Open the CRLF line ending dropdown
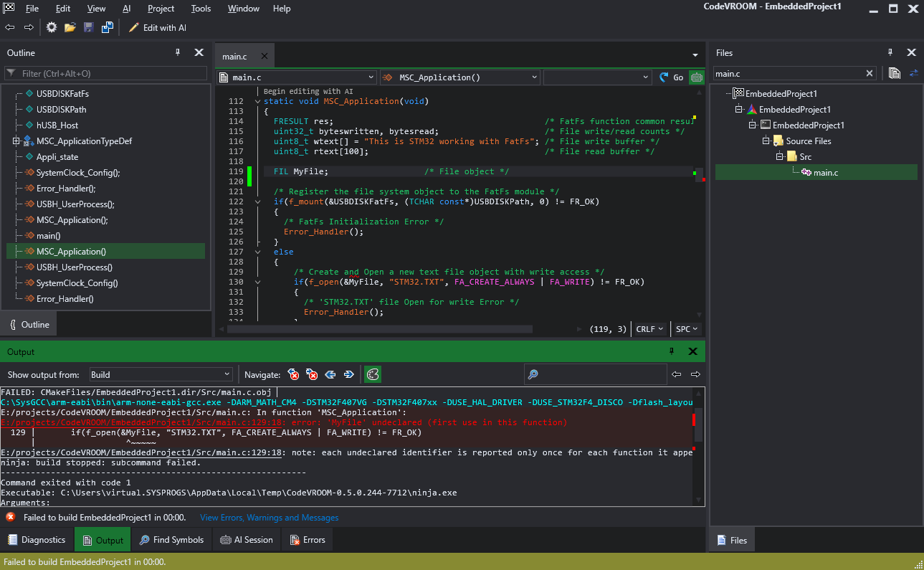This screenshot has width=924, height=570. [x=649, y=329]
